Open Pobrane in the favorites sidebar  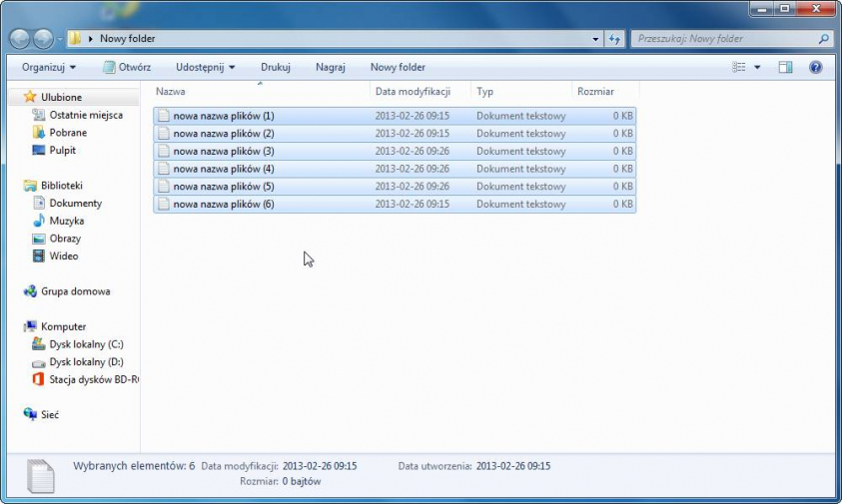tap(68, 133)
